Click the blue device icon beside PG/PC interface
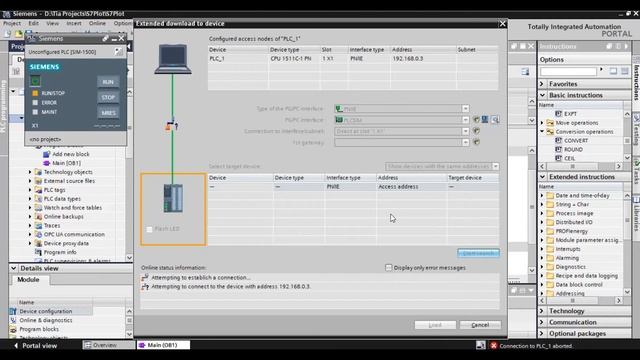The width and height of the screenshot is (640, 360). (485, 120)
